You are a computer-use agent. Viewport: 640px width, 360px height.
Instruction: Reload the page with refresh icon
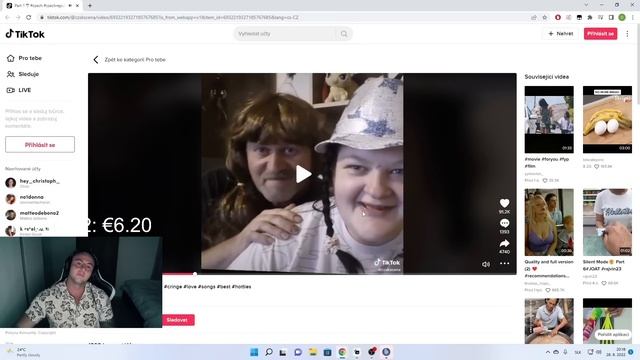coord(29,18)
